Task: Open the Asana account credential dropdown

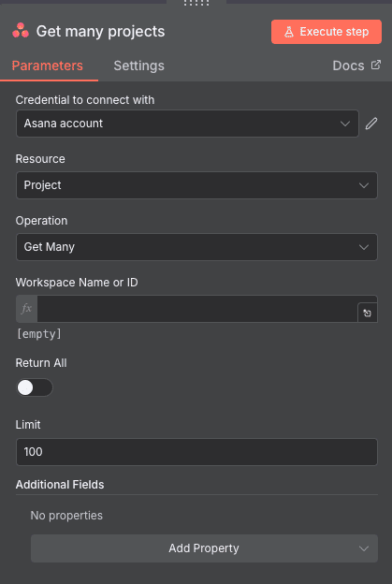Action: (187, 124)
